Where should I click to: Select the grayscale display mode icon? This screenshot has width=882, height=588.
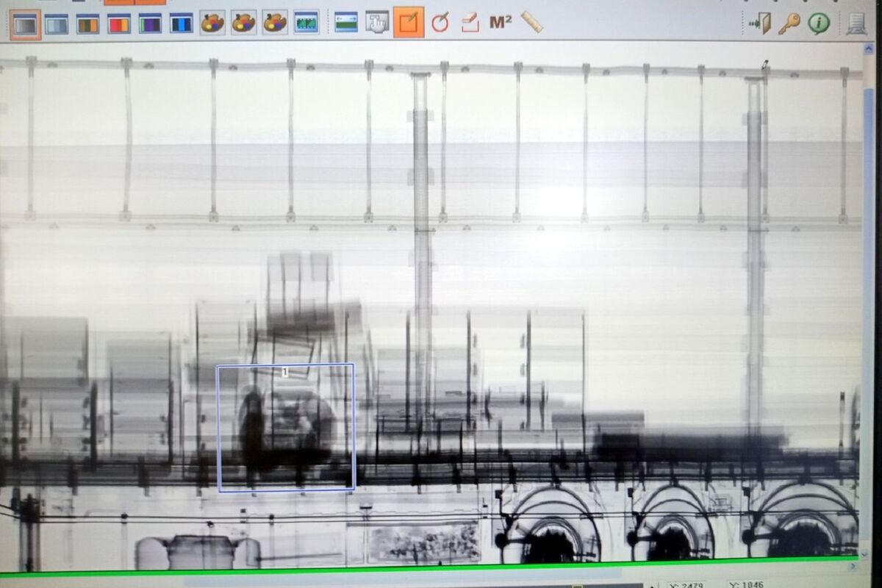point(26,24)
